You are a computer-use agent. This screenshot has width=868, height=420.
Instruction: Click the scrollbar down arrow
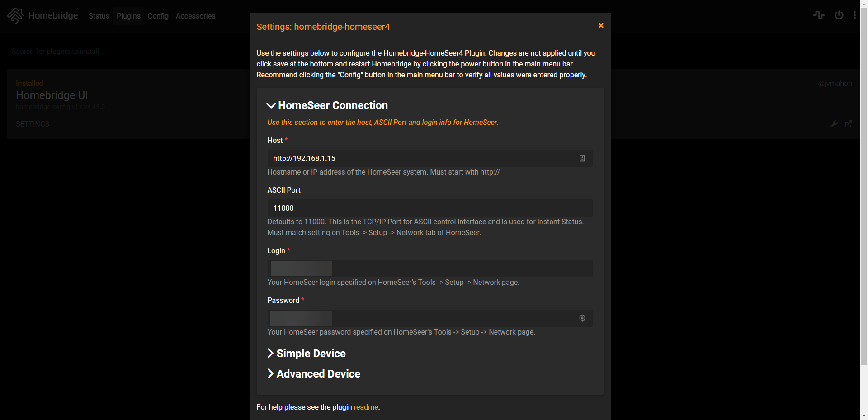[864, 416]
